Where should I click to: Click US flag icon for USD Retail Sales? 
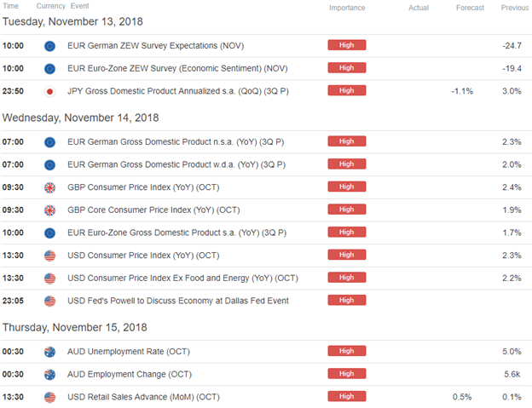coord(49,397)
